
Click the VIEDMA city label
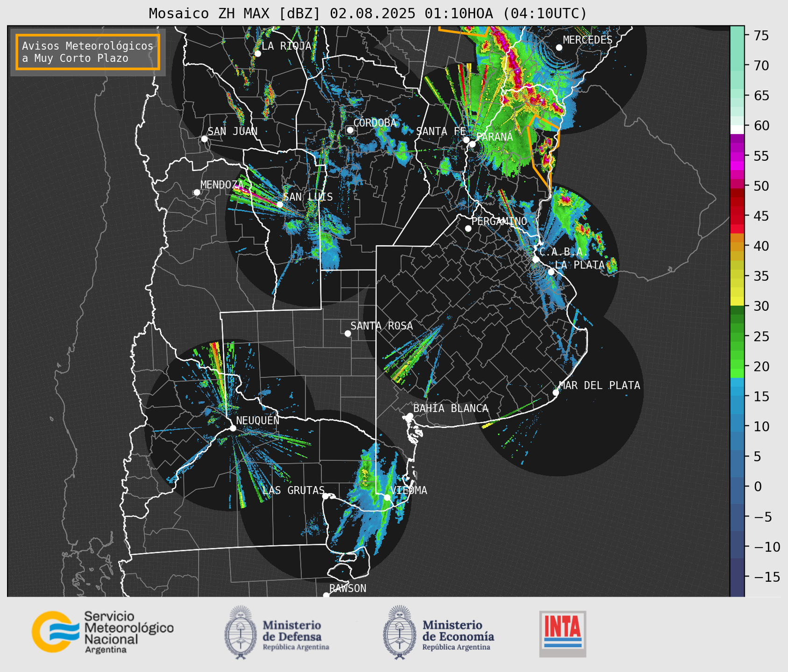[409, 491]
